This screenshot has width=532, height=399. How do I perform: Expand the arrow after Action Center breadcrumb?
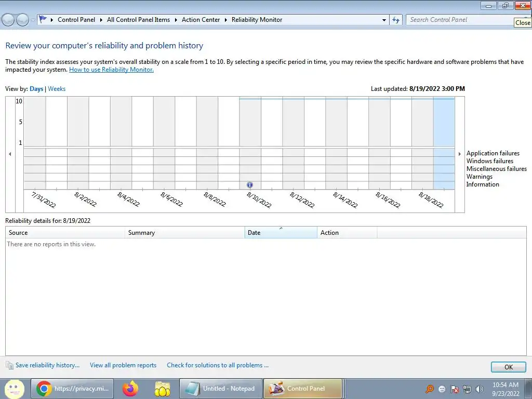[225, 20]
